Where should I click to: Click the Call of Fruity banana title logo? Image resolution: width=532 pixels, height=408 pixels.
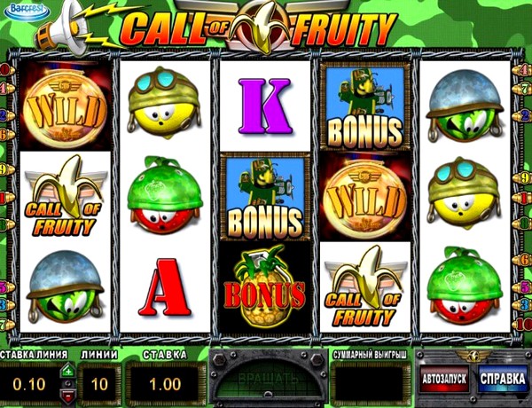point(259,27)
